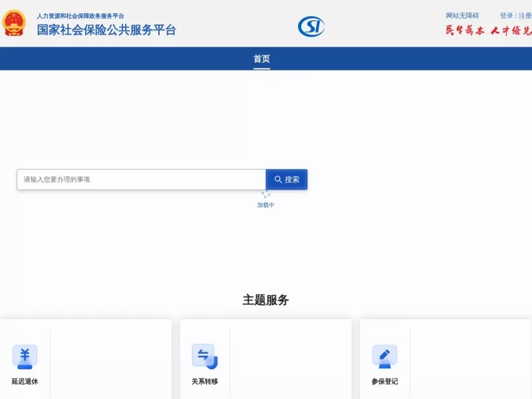Click the 关系转移 label text

pos(205,381)
